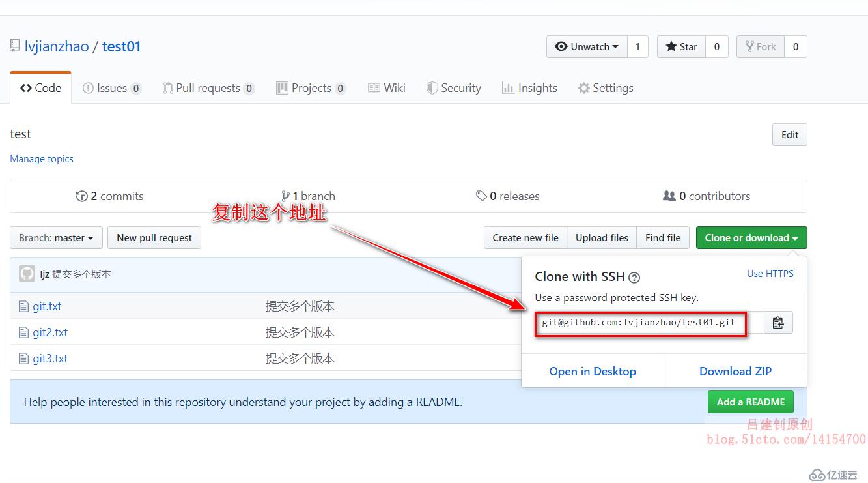Click Upload files button

point(602,238)
